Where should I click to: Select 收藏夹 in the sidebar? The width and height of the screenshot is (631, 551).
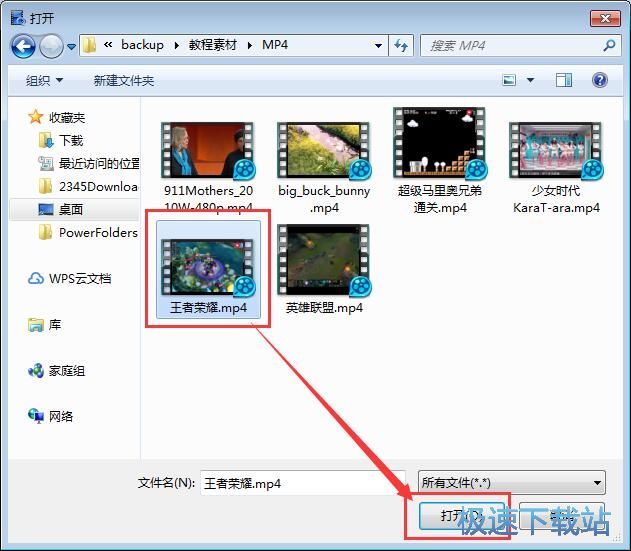(x=56, y=118)
